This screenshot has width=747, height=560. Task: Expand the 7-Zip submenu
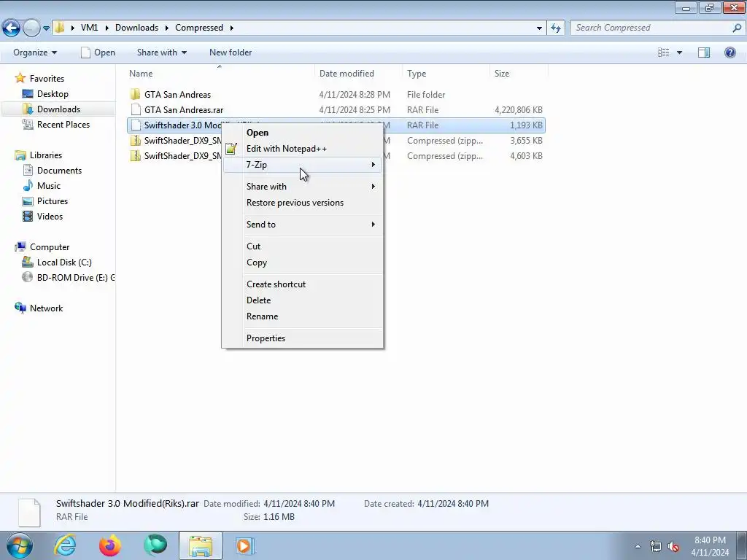pos(303,165)
